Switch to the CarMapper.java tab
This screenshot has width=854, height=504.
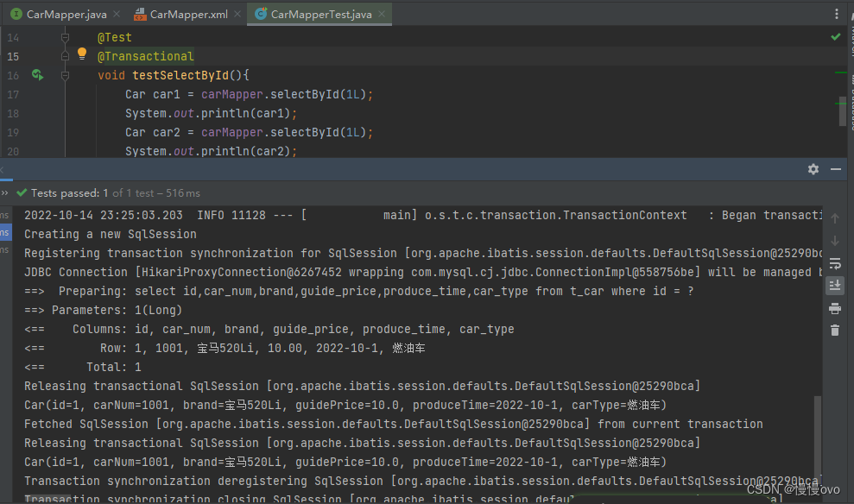coord(66,14)
